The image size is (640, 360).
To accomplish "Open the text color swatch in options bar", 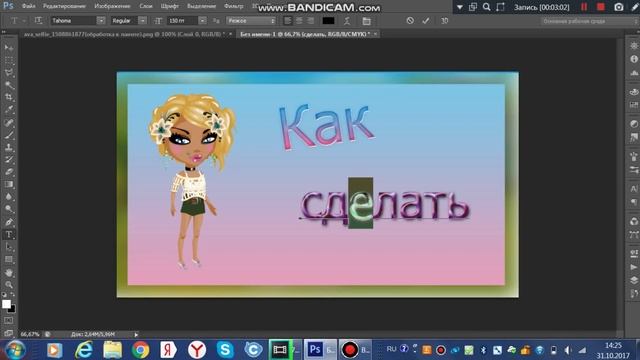I will point(328,20).
